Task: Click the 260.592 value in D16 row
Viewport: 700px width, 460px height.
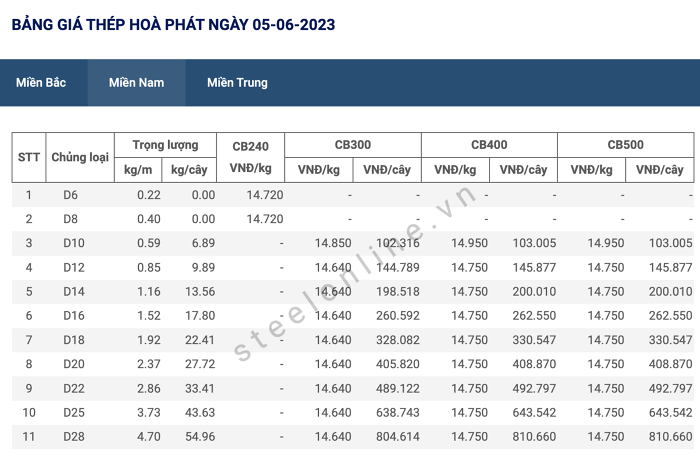Action: click(398, 316)
